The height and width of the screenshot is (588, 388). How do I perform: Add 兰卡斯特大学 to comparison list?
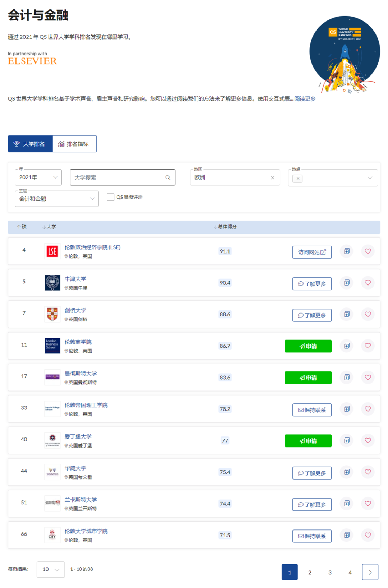[347, 504]
